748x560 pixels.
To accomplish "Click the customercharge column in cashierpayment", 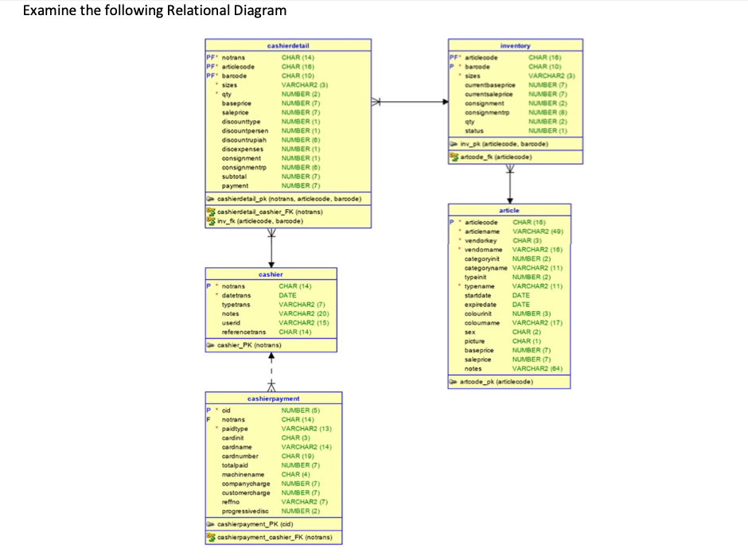I will click(x=246, y=493).
